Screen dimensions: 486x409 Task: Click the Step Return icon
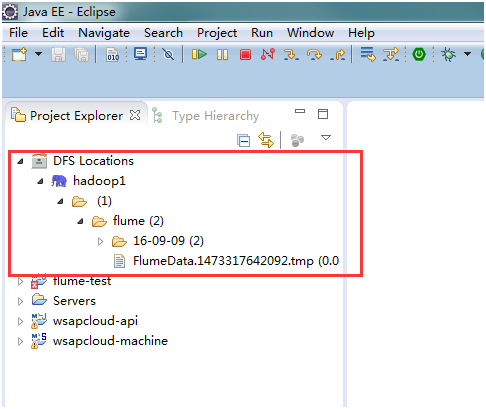(x=337, y=54)
